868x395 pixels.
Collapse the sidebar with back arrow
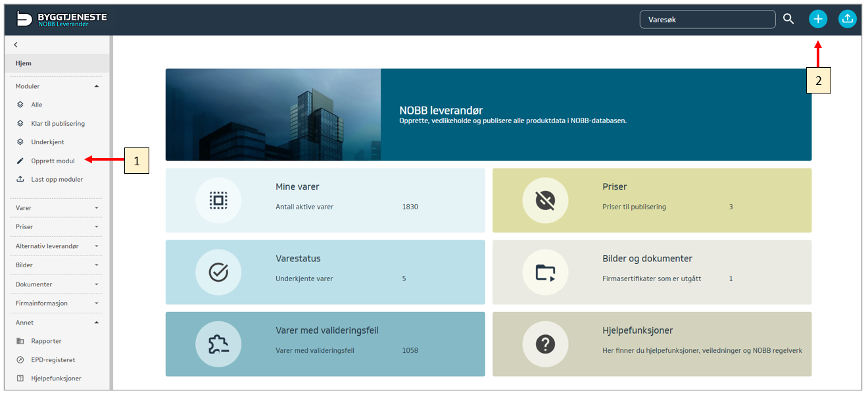point(16,45)
